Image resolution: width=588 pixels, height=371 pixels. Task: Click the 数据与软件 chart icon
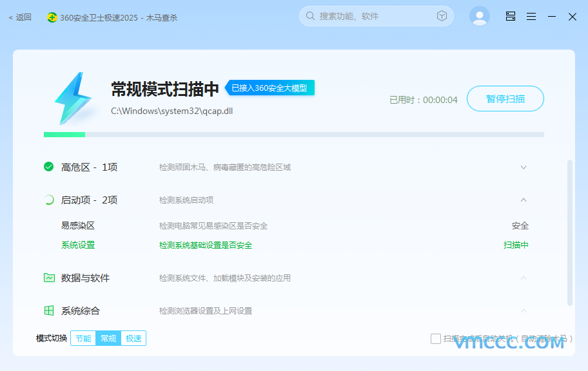pyautogui.click(x=49, y=278)
